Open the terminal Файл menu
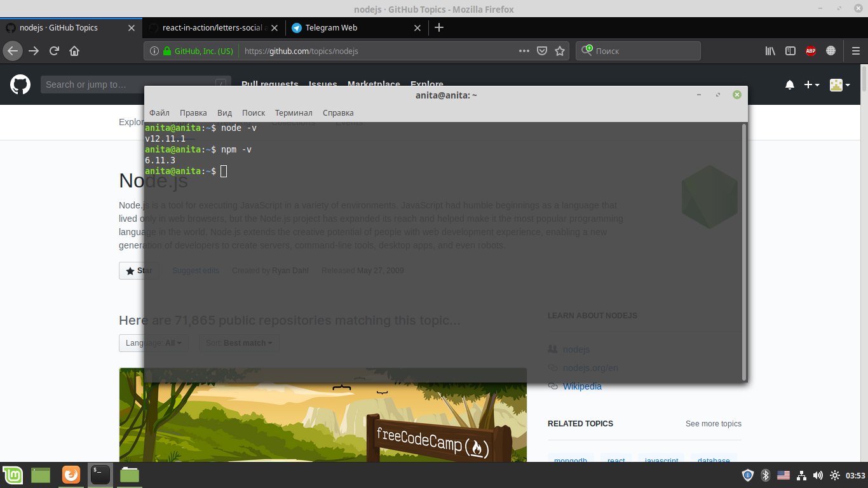Viewport: 868px width, 488px height. [159, 112]
